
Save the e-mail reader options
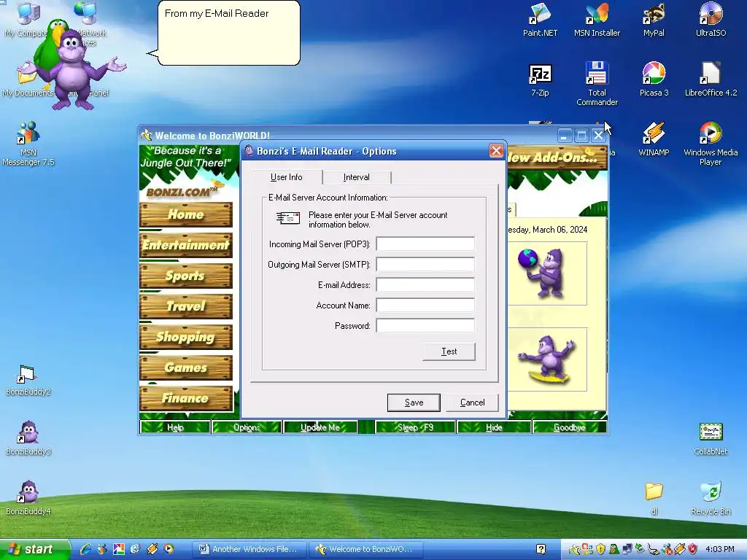click(414, 402)
